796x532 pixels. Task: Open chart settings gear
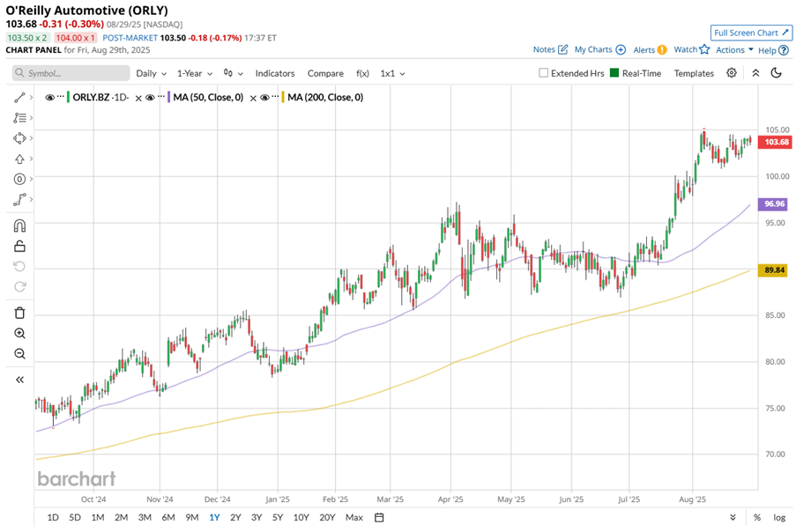click(731, 72)
